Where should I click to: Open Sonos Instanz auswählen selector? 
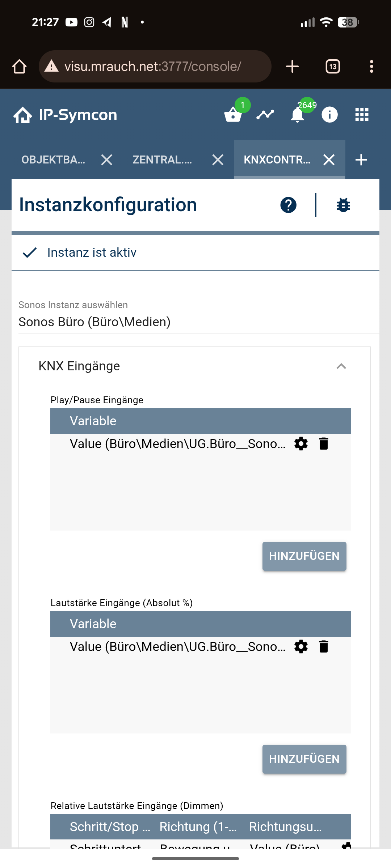point(195,322)
